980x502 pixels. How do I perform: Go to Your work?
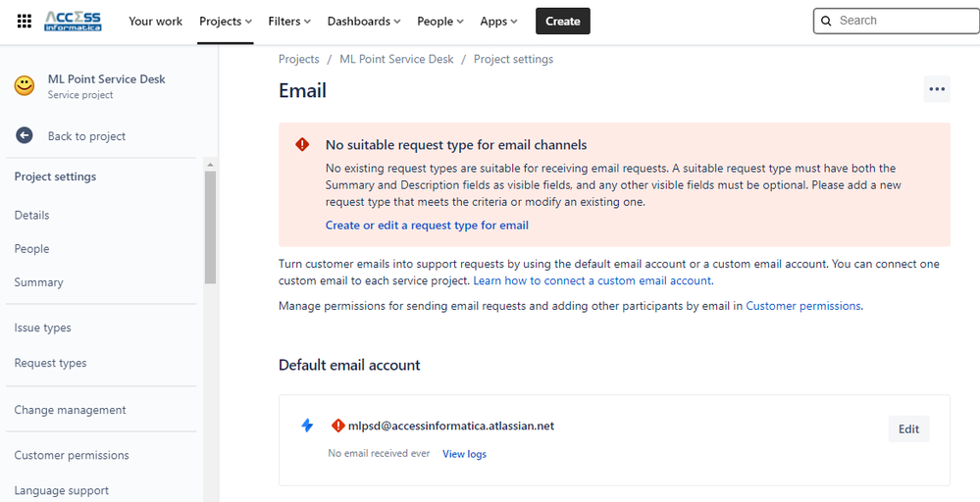click(x=155, y=21)
